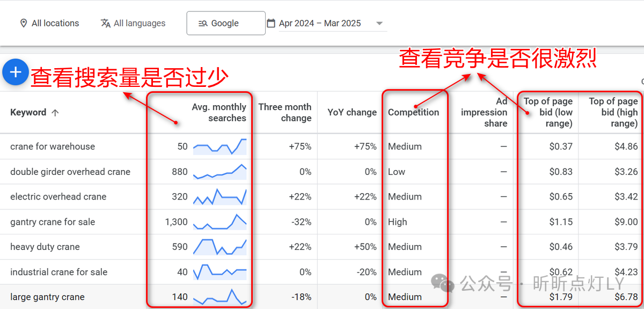The height and width of the screenshot is (309, 644).
Task: Click the Ad impression share column header
Action: click(484, 112)
